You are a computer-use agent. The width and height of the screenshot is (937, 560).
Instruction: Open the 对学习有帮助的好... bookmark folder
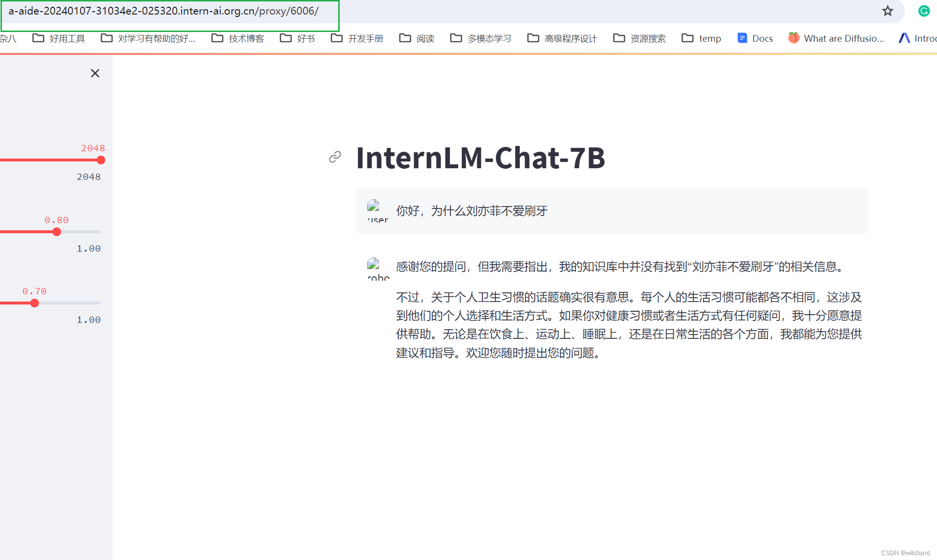(x=148, y=38)
